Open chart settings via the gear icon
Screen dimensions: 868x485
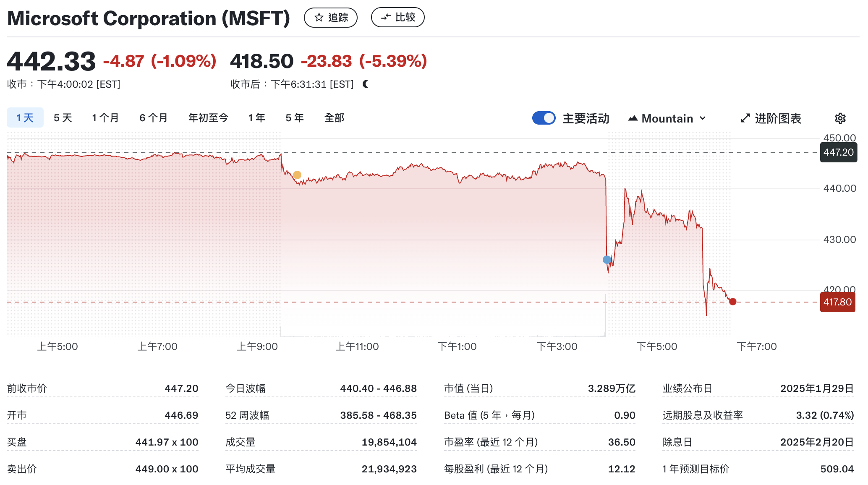(x=840, y=118)
